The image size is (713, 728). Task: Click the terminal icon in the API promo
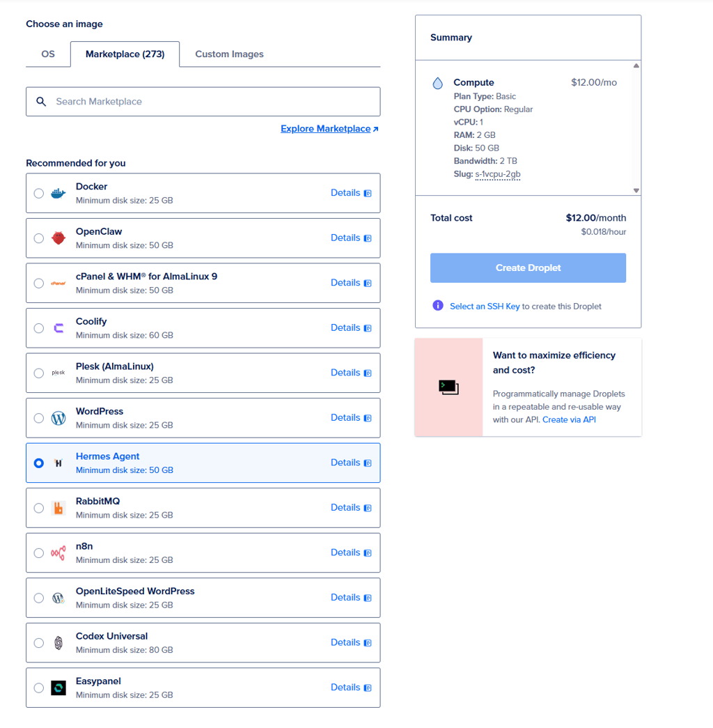click(448, 387)
